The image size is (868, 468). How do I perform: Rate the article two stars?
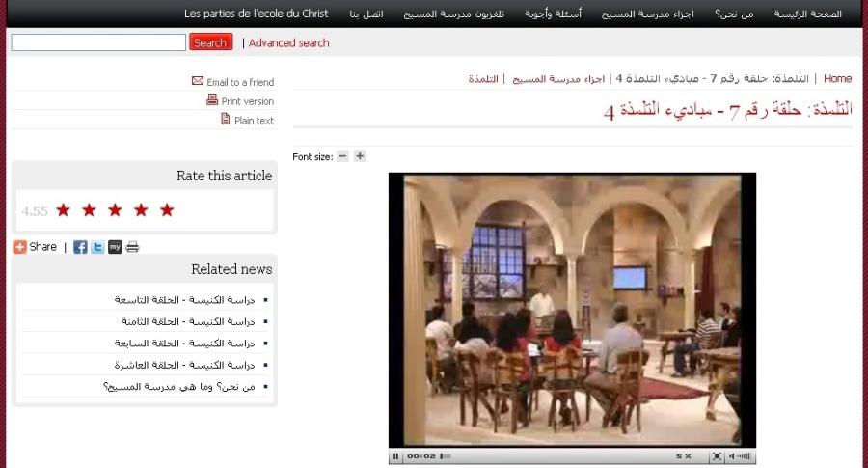[x=89, y=210]
